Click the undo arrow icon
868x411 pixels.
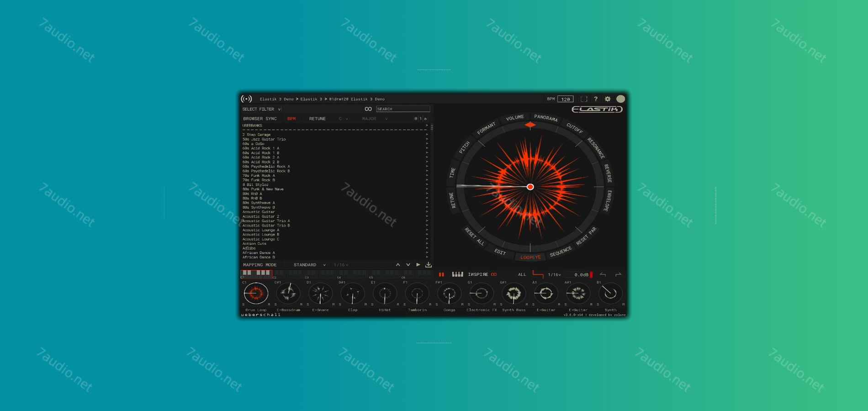point(603,274)
